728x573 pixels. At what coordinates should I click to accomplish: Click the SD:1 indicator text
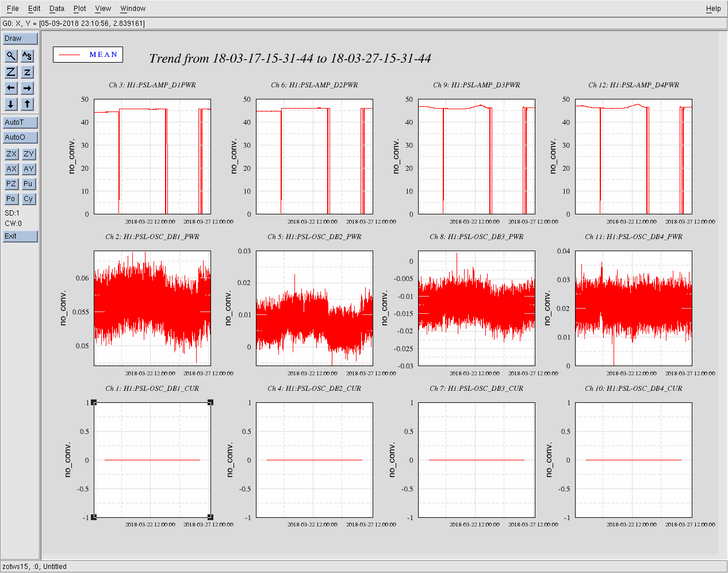tap(12, 213)
